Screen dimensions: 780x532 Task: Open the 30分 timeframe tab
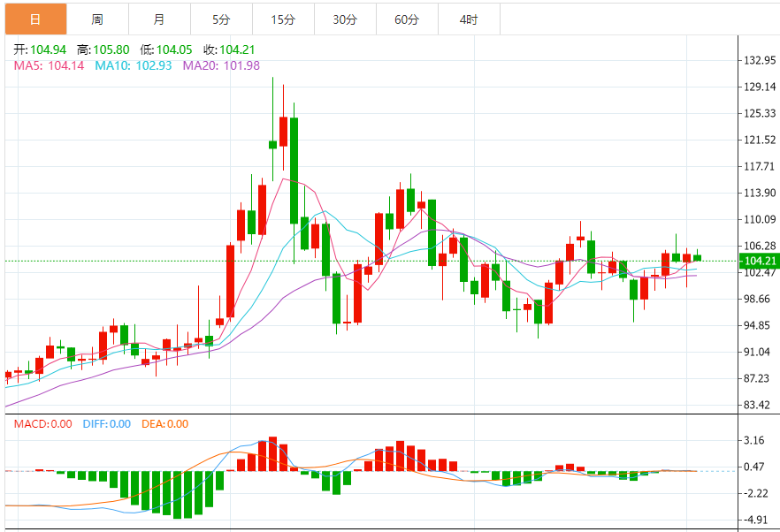(345, 19)
